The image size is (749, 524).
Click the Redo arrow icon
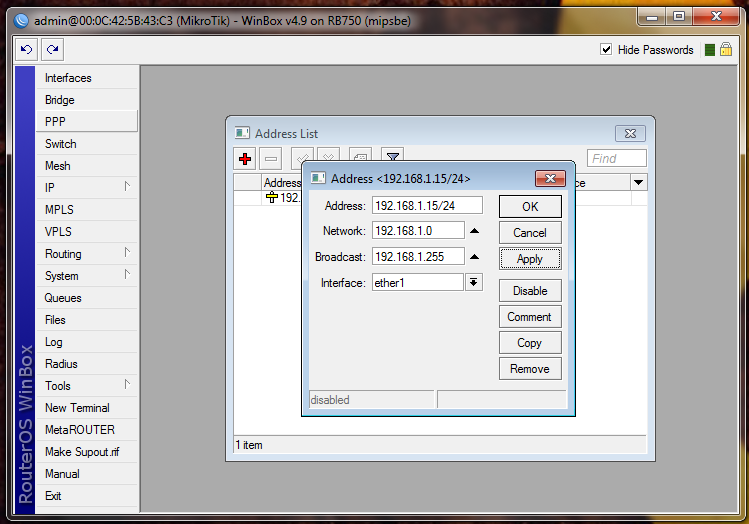point(53,49)
